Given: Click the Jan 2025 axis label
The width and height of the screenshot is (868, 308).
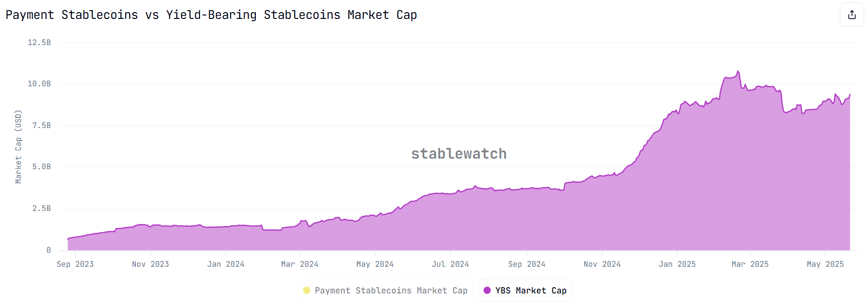Looking at the screenshot, I should pyautogui.click(x=678, y=264).
